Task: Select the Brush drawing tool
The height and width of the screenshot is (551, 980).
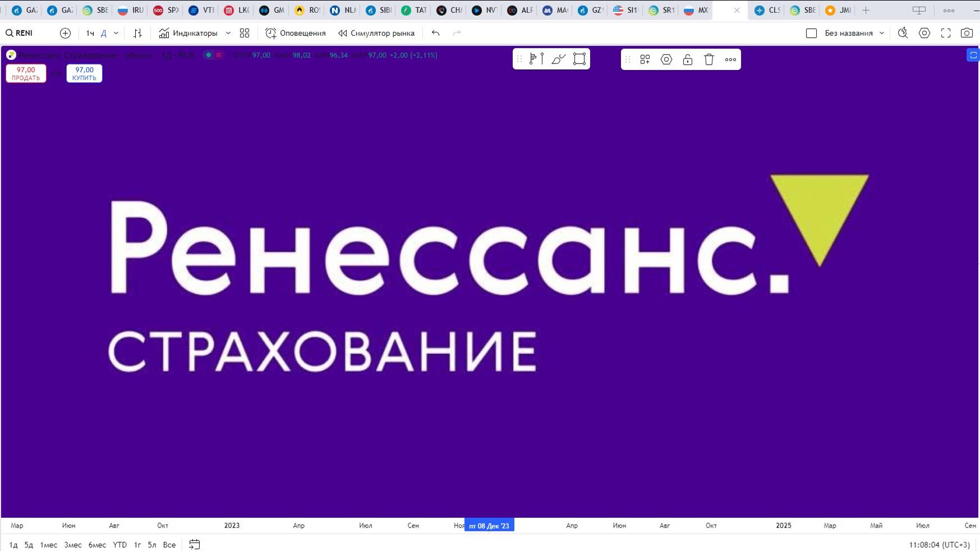Action: [x=558, y=59]
